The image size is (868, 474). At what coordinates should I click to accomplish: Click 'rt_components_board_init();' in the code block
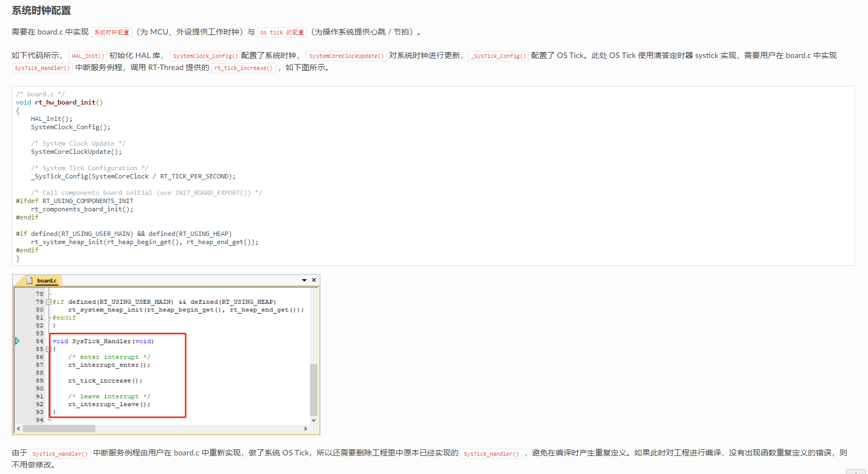[x=82, y=209]
